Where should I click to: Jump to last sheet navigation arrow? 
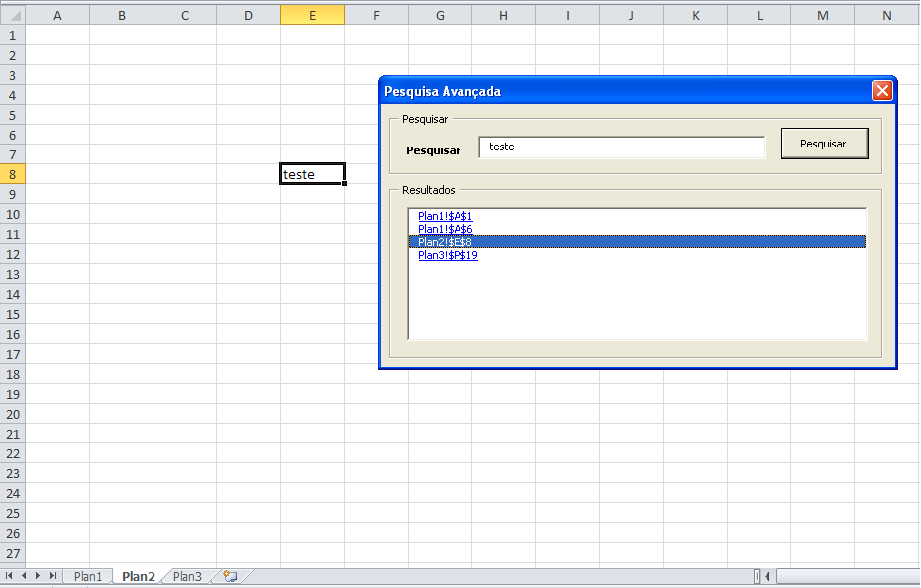pyautogui.click(x=52, y=576)
